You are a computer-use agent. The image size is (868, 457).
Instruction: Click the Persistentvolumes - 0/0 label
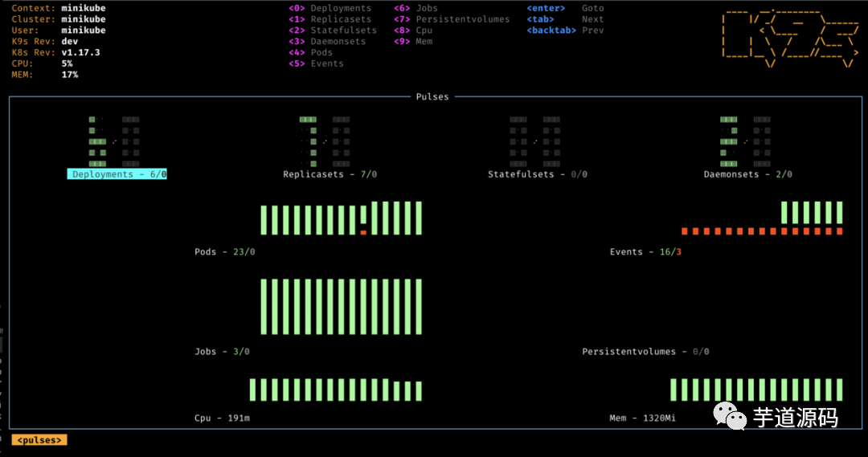click(x=645, y=352)
